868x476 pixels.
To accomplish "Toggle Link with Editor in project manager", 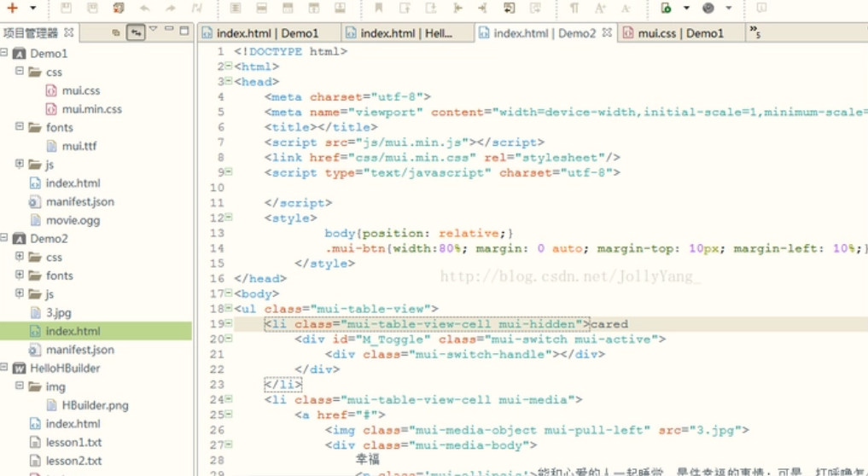I will tap(136, 32).
